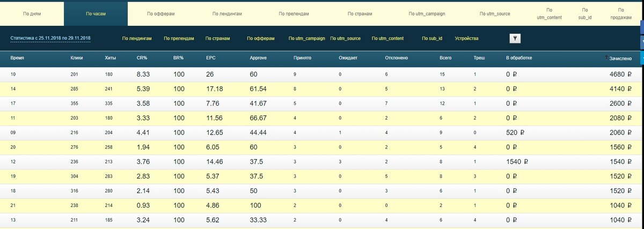Group by По utm_content in dark bar

(388, 39)
